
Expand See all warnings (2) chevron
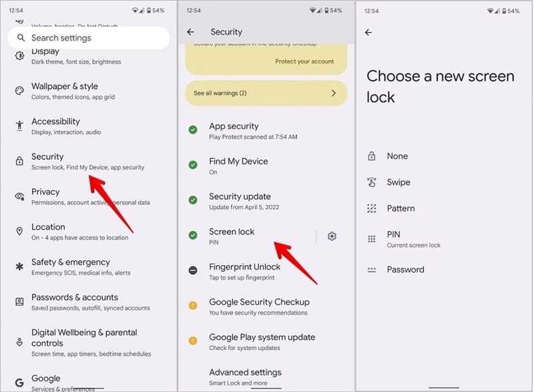333,93
